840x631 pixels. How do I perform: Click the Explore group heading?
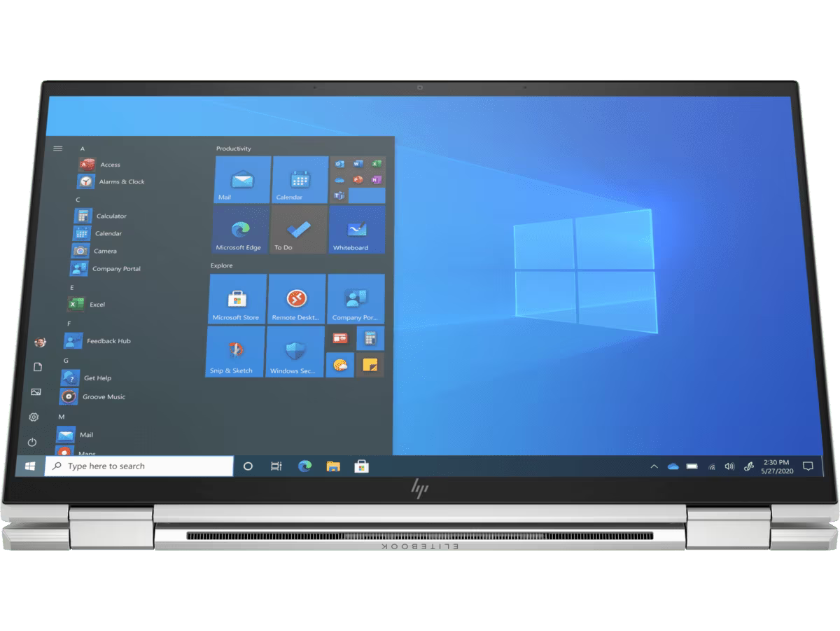coord(222,265)
